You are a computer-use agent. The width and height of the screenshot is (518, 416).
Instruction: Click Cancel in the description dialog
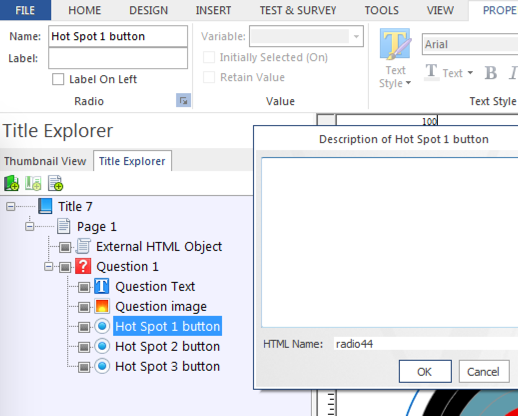[x=484, y=371]
